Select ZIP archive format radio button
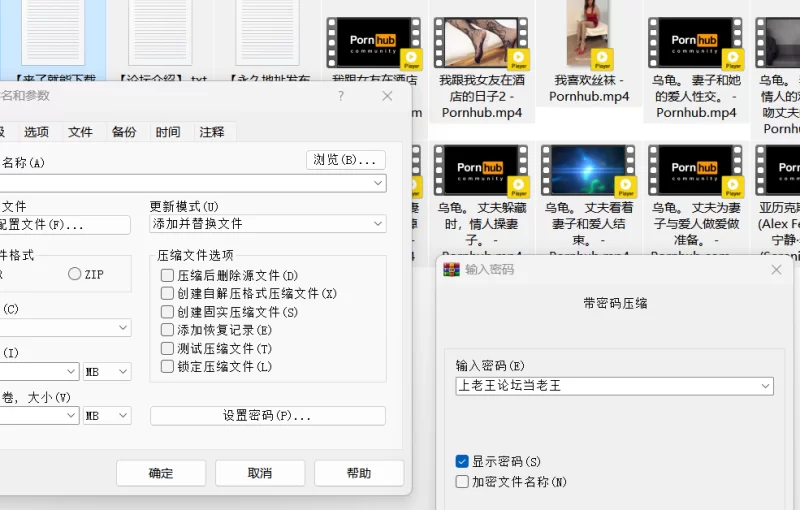800x510 pixels. coord(75,274)
